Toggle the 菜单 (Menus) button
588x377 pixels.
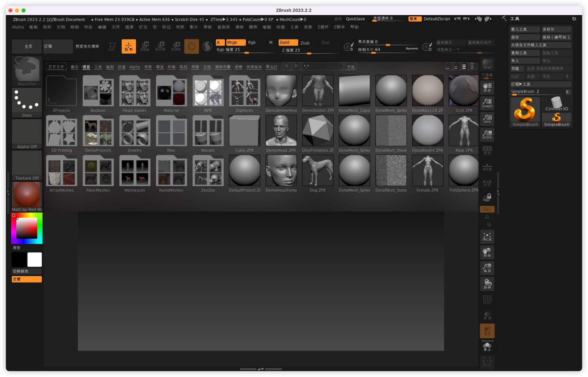click(413, 19)
